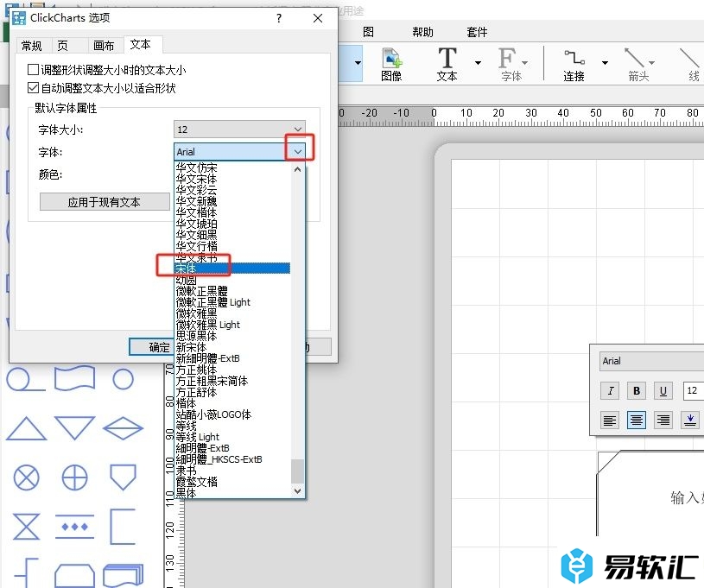Click the 字体 (Font) toolbar icon
The image size is (704, 588).
click(x=511, y=64)
